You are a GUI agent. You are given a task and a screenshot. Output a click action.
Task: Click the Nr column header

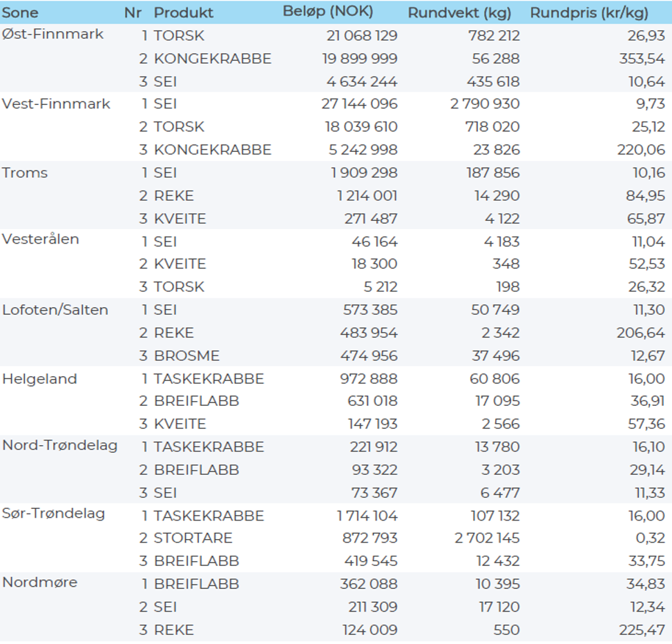tap(133, 13)
